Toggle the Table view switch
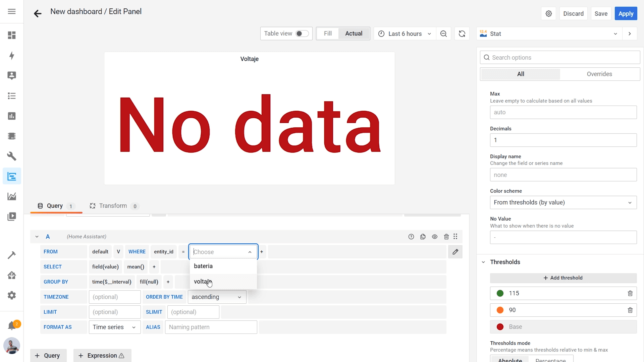644x362 pixels. click(302, 34)
